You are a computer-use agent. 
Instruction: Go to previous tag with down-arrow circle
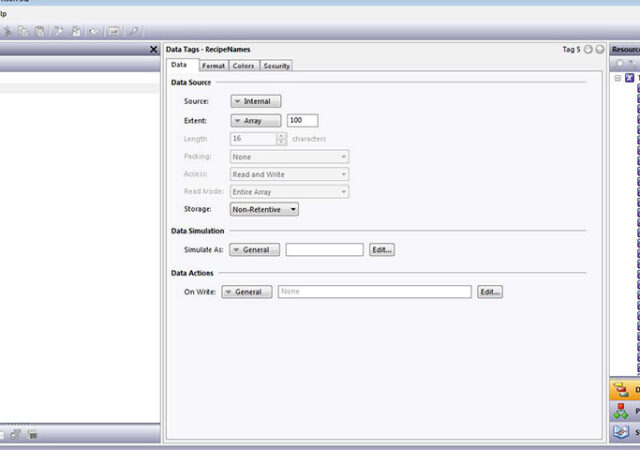click(x=588, y=49)
